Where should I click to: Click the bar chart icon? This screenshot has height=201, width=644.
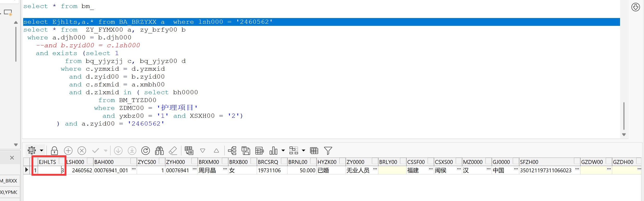coord(273,151)
